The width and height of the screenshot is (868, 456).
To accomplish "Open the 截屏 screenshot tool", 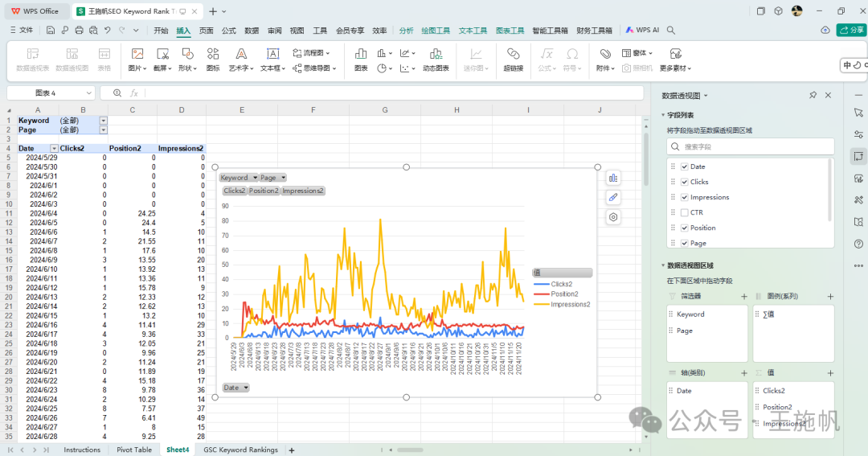I will 162,60.
